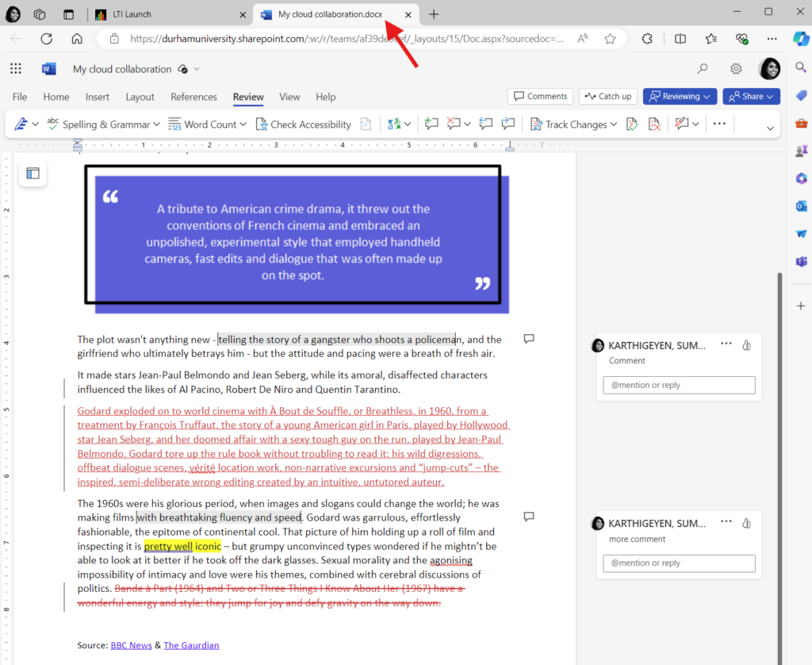The height and width of the screenshot is (665, 812).
Task: Switch to the View tab
Action: coord(289,97)
